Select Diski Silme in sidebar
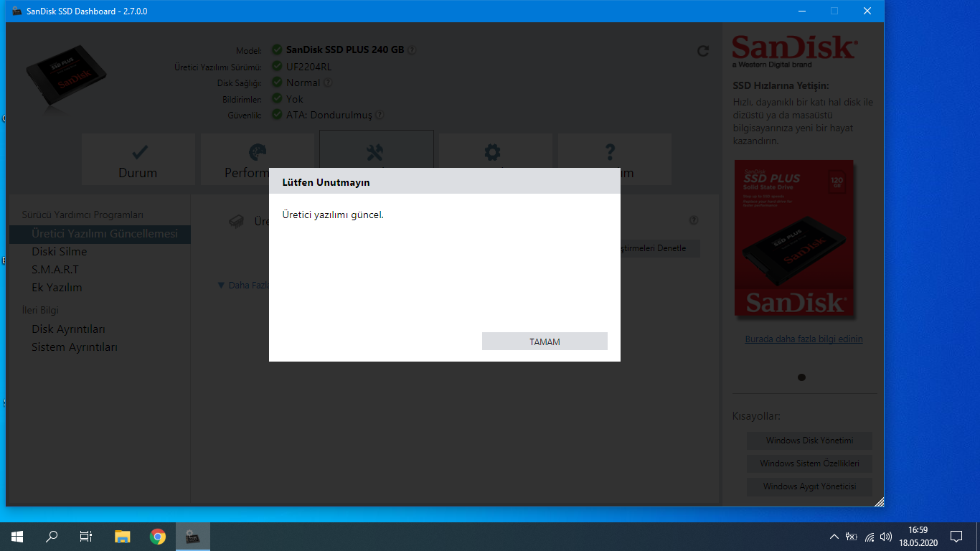 [x=60, y=252]
